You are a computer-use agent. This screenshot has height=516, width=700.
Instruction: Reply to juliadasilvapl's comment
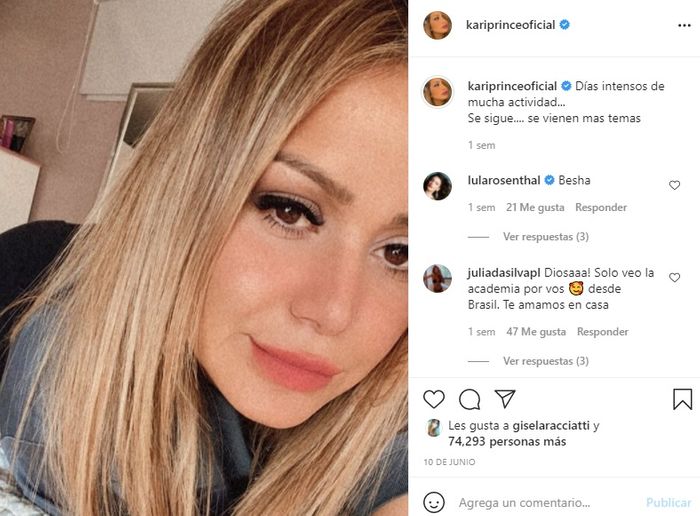pos(603,332)
